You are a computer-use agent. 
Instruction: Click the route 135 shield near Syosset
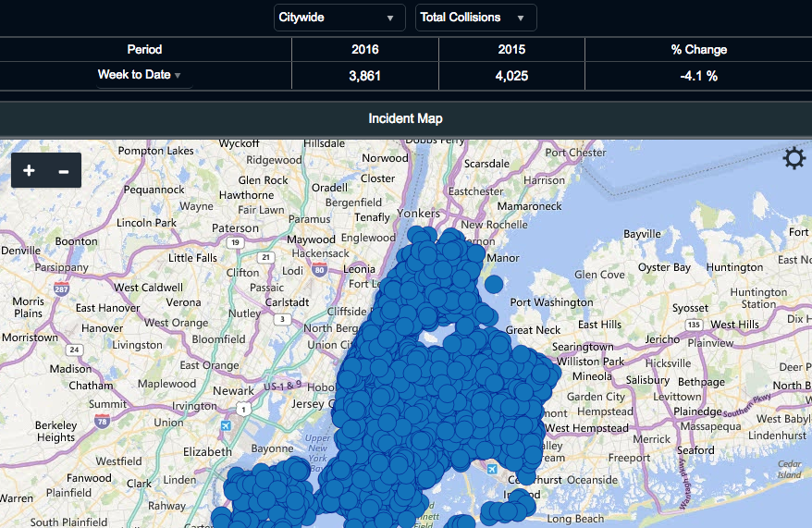(694, 325)
